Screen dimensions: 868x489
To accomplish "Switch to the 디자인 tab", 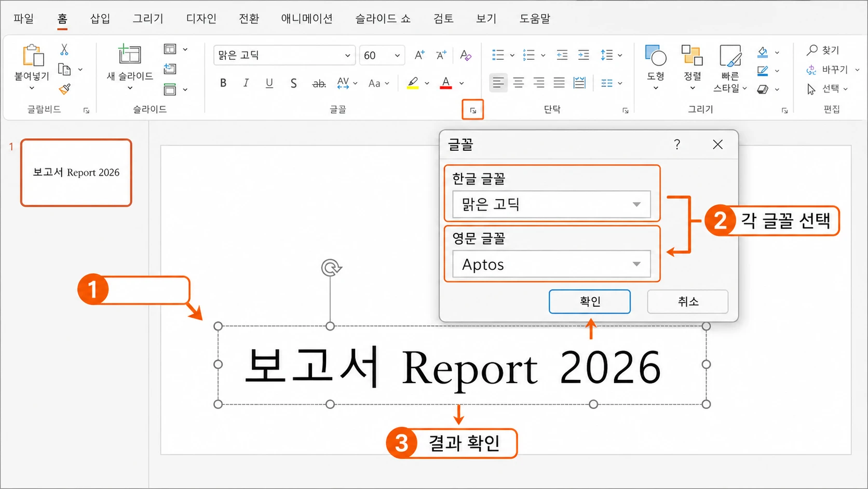I will pyautogui.click(x=201, y=19).
